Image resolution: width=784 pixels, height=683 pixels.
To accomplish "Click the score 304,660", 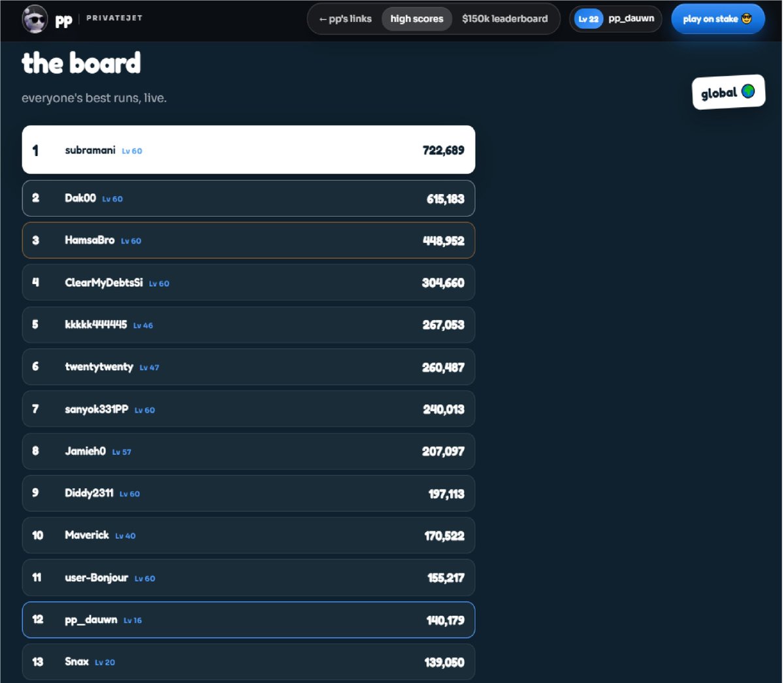I will point(444,283).
